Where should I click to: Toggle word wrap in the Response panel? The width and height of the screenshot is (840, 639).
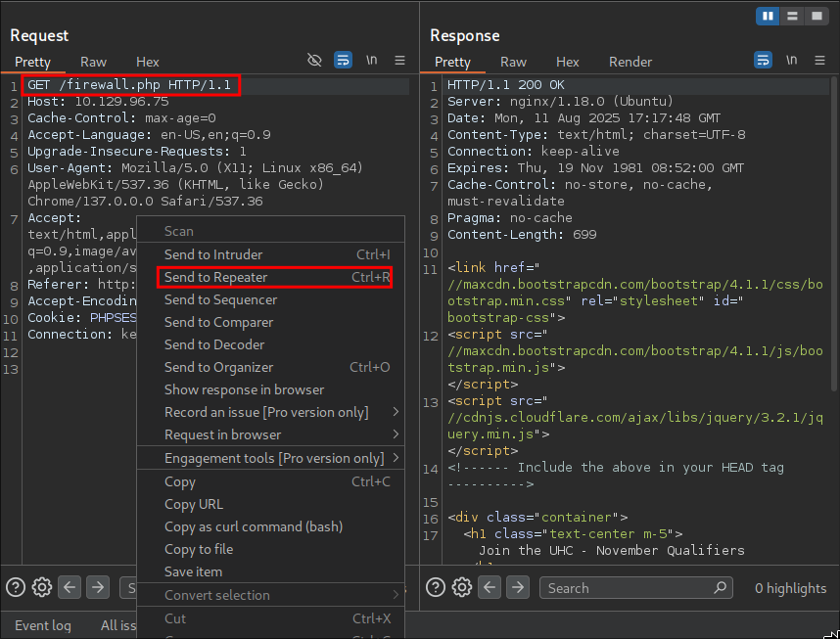(x=763, y=60)
